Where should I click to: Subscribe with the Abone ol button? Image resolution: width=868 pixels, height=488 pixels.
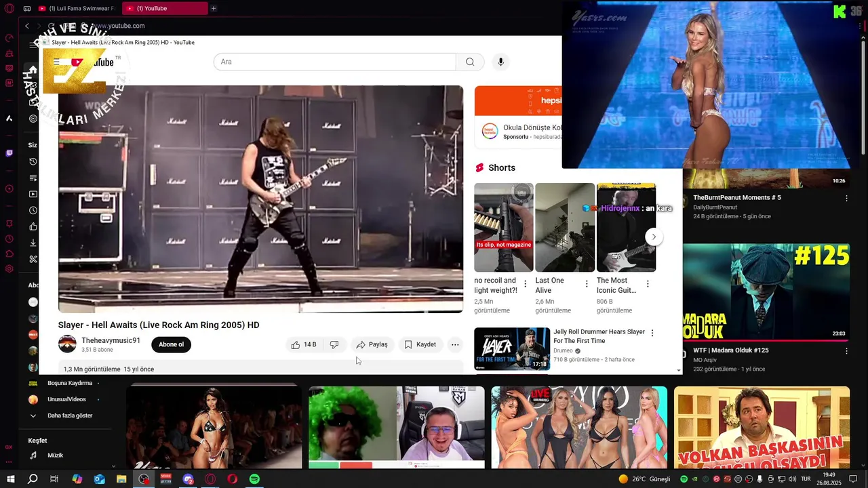171,344
